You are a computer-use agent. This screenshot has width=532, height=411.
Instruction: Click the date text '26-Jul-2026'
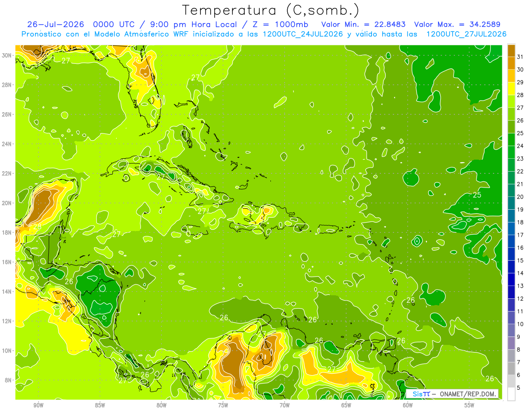click(x=56, y=24)
